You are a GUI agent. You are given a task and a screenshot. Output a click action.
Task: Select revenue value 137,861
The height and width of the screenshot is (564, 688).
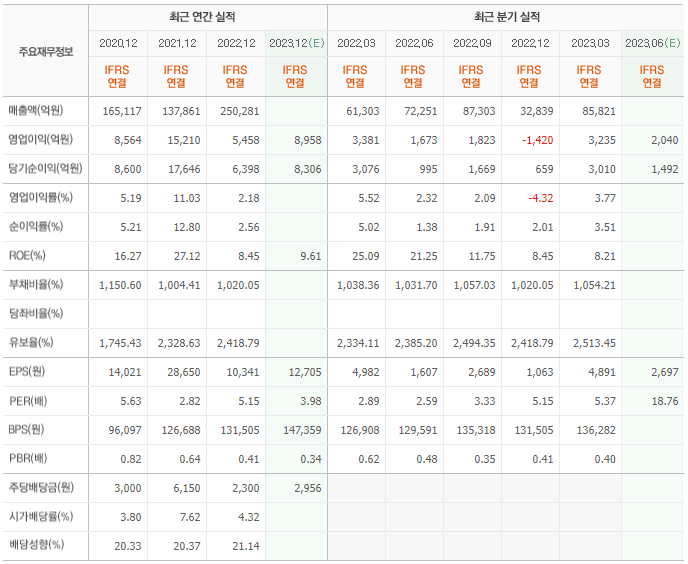tap(181, 111)
